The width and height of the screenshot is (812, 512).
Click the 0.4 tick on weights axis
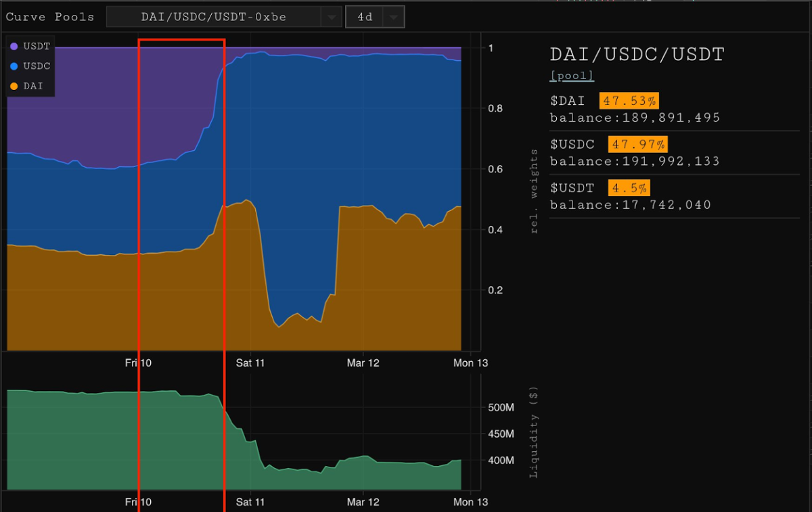(495, 230)
